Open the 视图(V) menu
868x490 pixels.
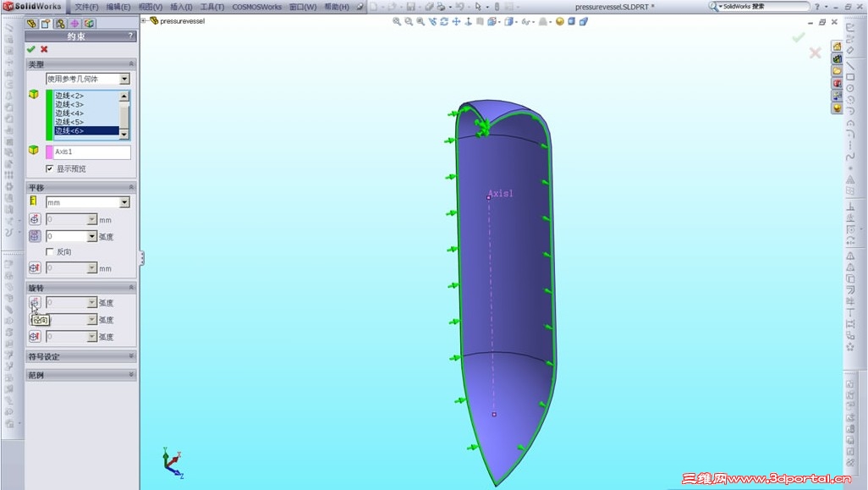[151, 7]
